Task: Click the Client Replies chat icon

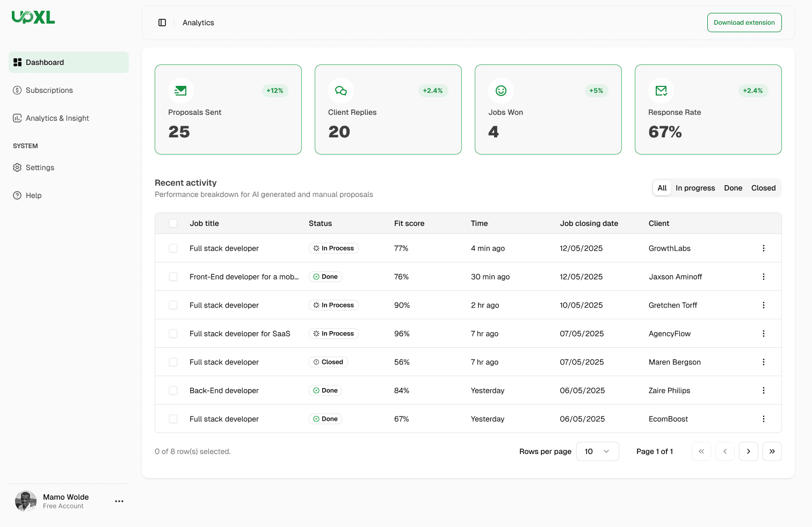Action: coord(341,91)
